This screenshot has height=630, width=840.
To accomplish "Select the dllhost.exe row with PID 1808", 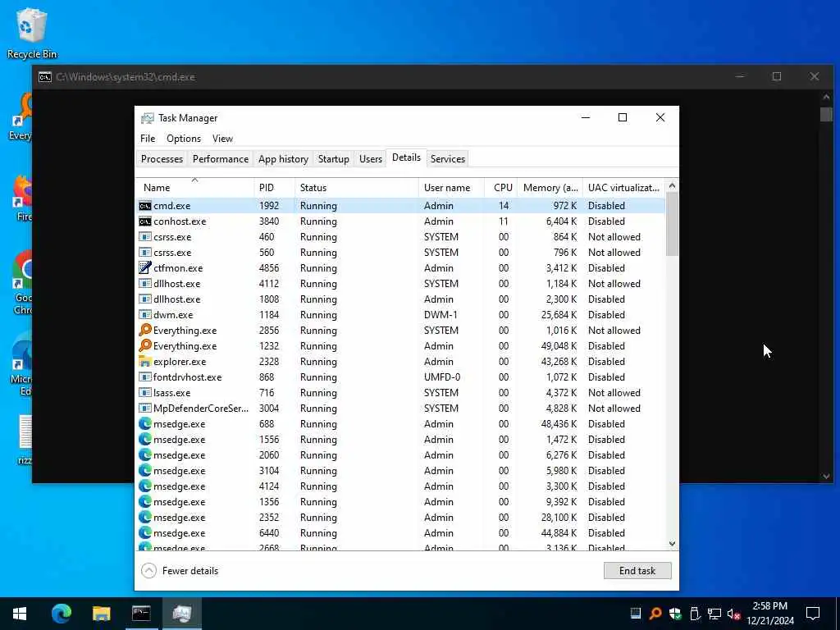I will pyautogui.click(x=400, y=299).
